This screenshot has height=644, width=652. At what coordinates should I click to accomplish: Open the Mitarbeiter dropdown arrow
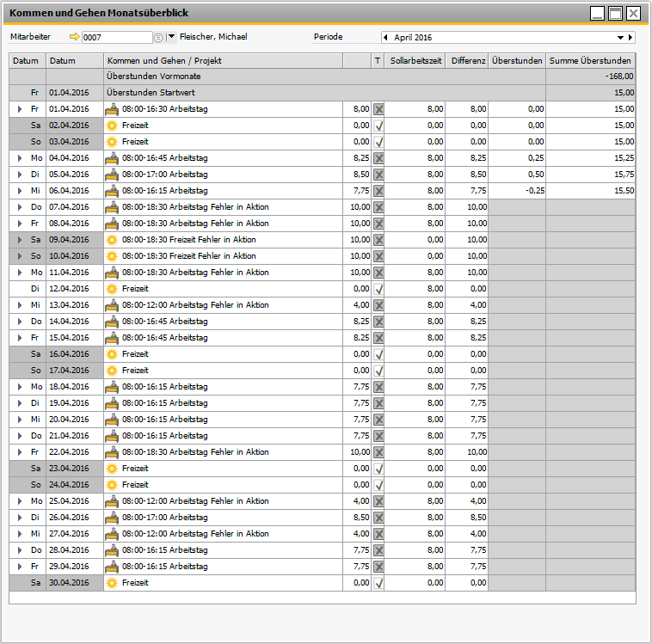(171, 37)
